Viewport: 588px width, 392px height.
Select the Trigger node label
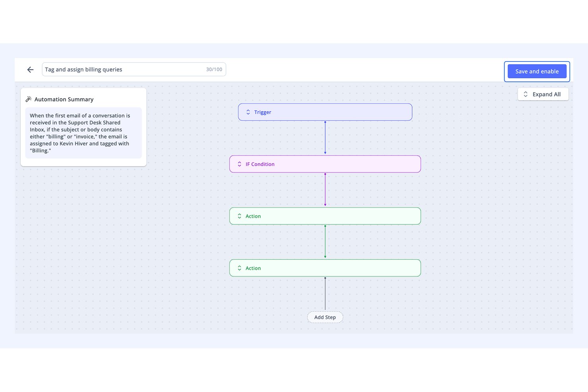click(x=263, y=112)
